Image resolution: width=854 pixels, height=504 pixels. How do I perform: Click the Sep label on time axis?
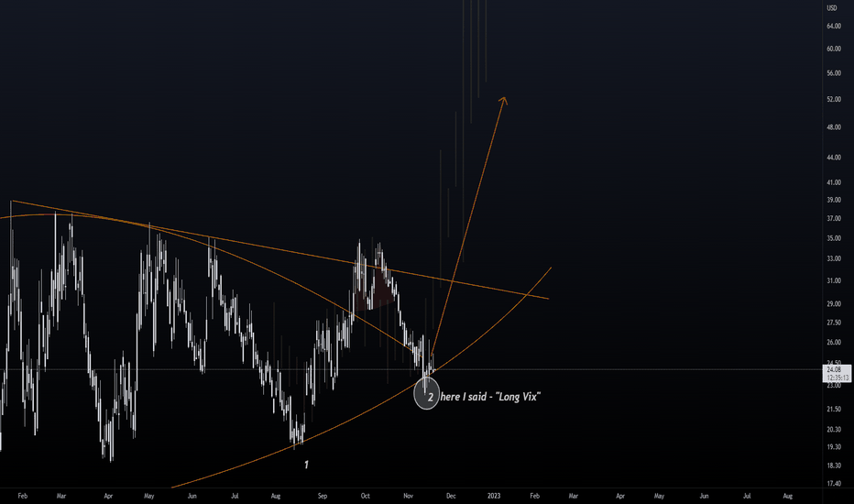pos(323,496)
